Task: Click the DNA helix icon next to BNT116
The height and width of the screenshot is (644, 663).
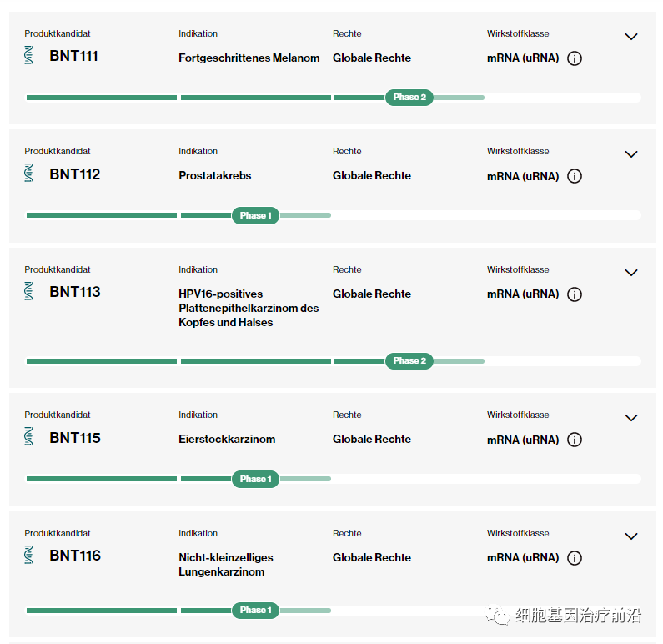Action: coord(29,555)
